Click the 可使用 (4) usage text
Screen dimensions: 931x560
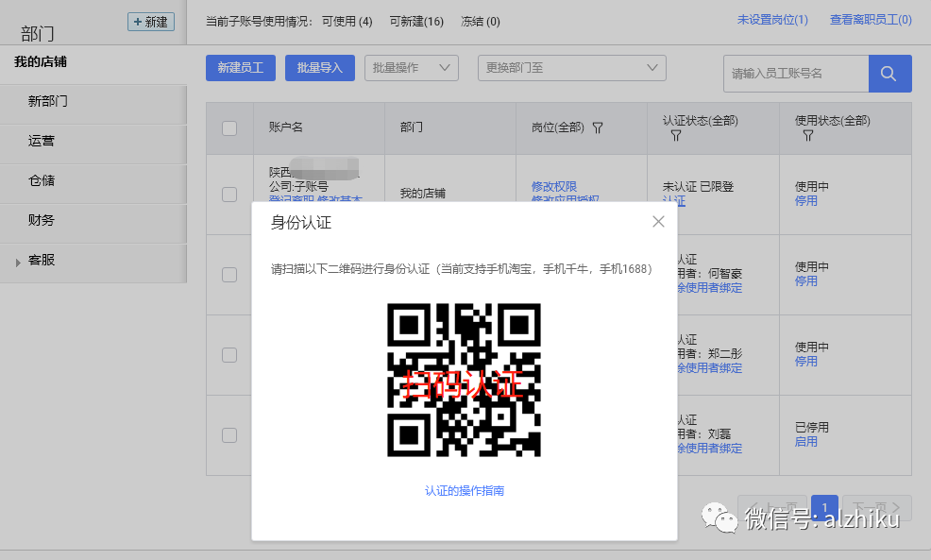[x=347, y=22]
